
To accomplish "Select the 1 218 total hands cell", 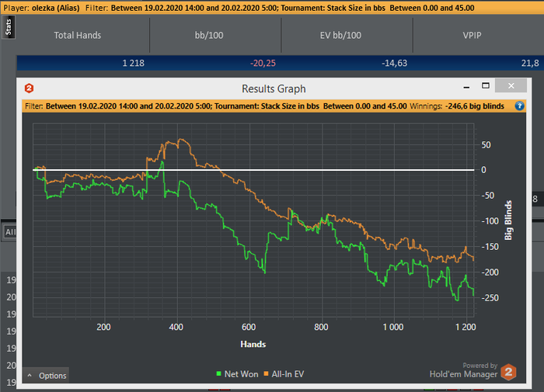I will tap(133, 63).
